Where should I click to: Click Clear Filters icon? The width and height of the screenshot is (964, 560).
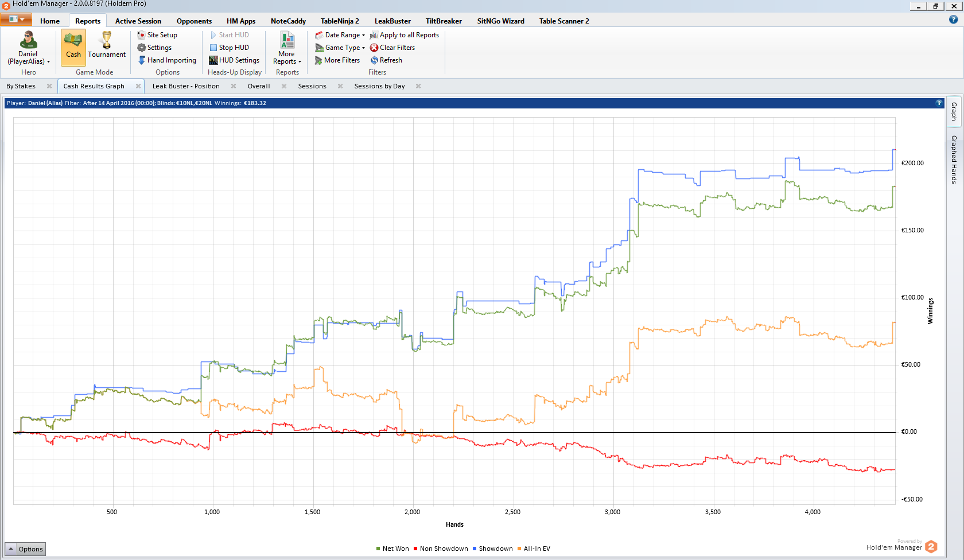374,48
